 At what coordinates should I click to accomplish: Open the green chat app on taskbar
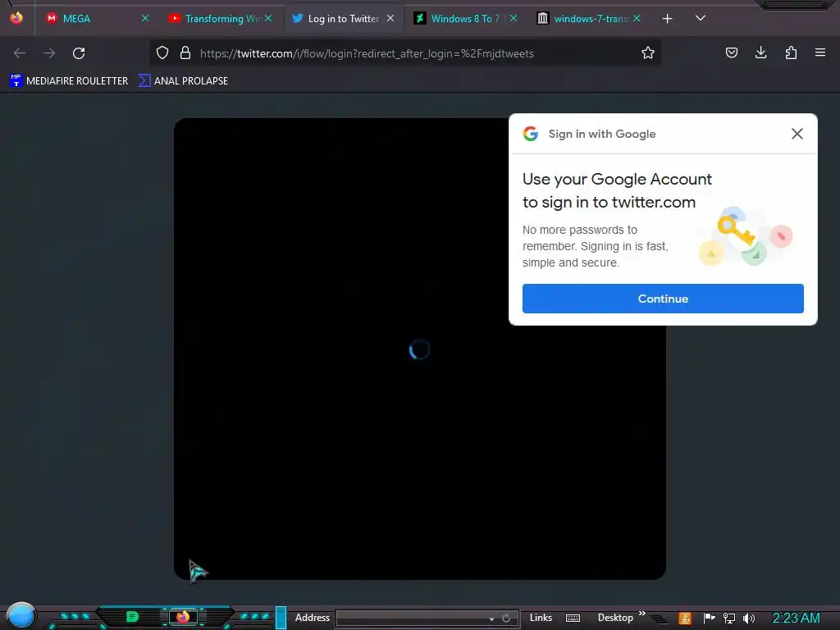click(132, 617)
